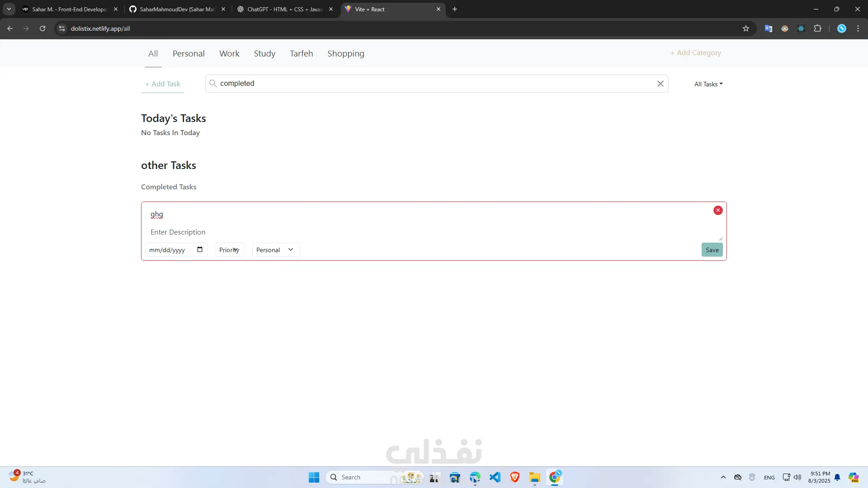The image size is (868, 488).
Task: Delete task with red X icon
Action: pos(718,210)
